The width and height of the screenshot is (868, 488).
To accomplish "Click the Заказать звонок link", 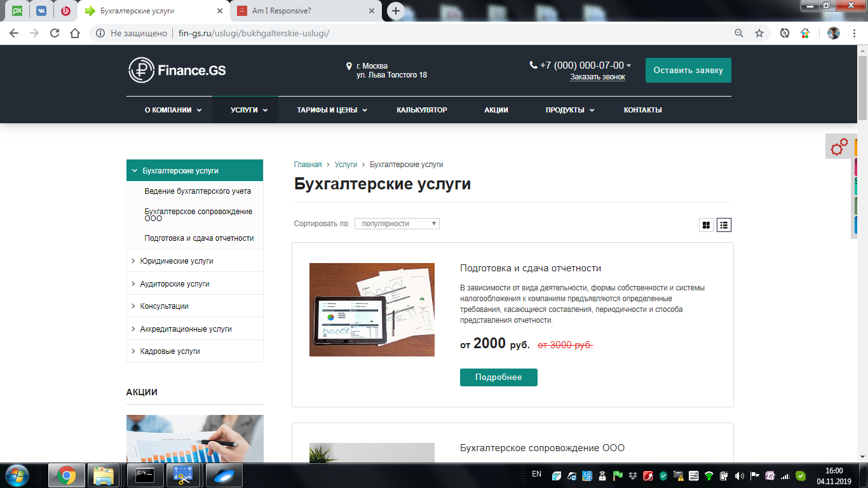I will (x=597, y=77).
